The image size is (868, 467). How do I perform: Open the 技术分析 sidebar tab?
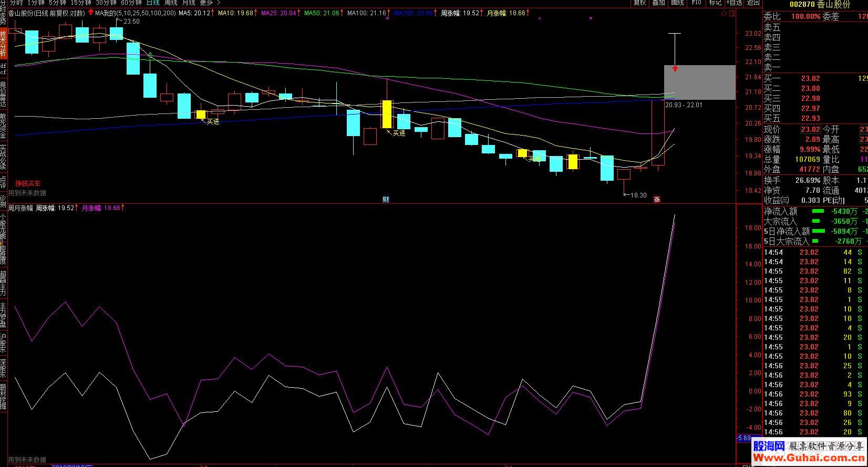(3, 44)
